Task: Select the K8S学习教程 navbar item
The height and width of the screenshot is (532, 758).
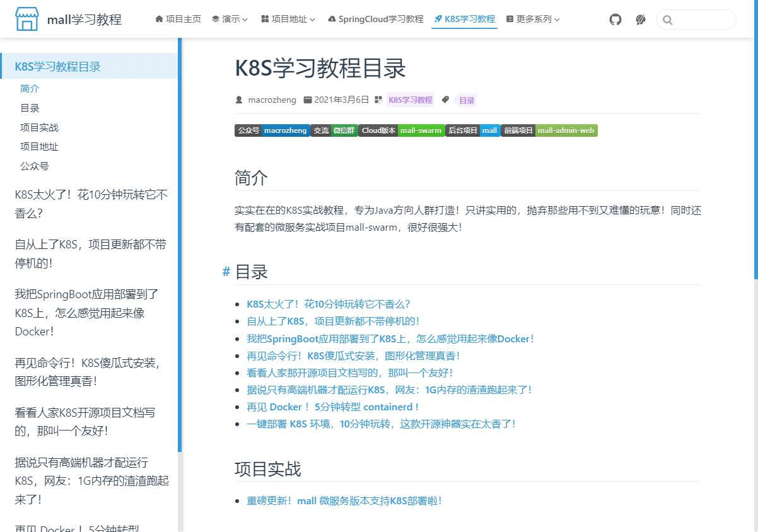Action: (465, 19)
